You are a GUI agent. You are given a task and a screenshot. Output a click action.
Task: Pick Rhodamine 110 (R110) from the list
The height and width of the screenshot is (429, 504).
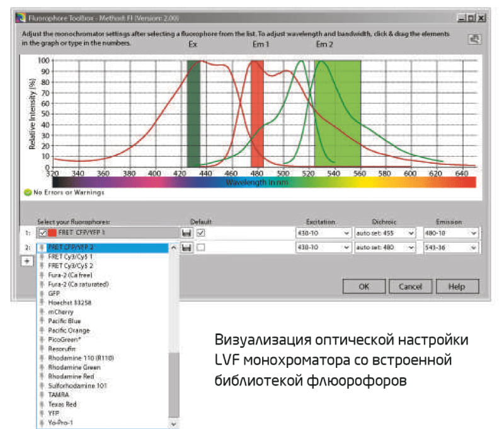coord(103,358)
